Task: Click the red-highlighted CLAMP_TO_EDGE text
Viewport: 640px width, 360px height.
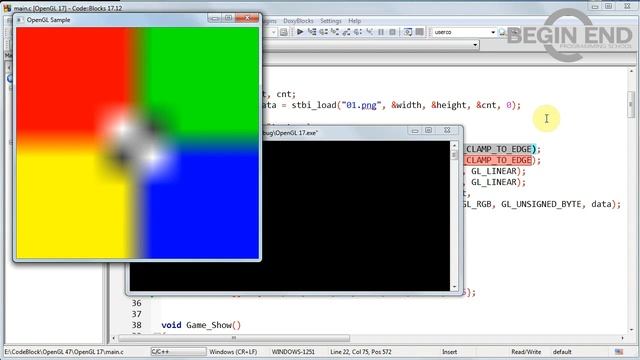Action: tap(498, 160)
